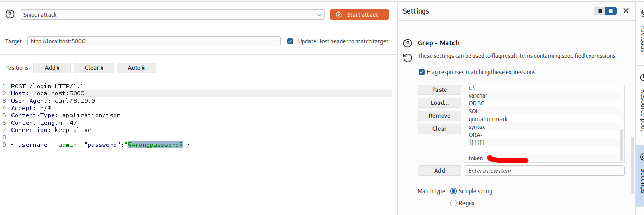Toggle Flag responses matching these expressions
Image resolution: width=644 pixels, height=215 pixels.
(x=422, y=72)
